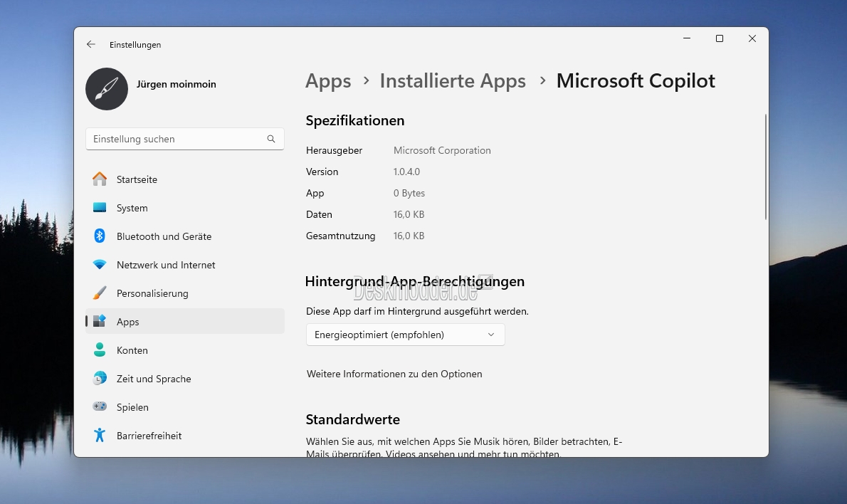847x504 pixels.
Task: Click the Konten person icon
Action: (x=100, y=350)
